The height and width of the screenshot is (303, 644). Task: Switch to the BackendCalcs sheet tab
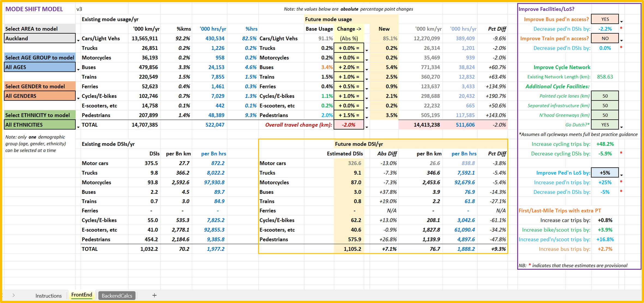[117, 295]
